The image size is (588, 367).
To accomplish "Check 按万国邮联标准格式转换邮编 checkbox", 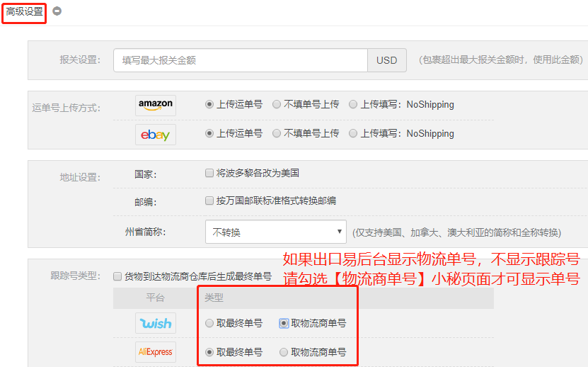I will 209,201.
